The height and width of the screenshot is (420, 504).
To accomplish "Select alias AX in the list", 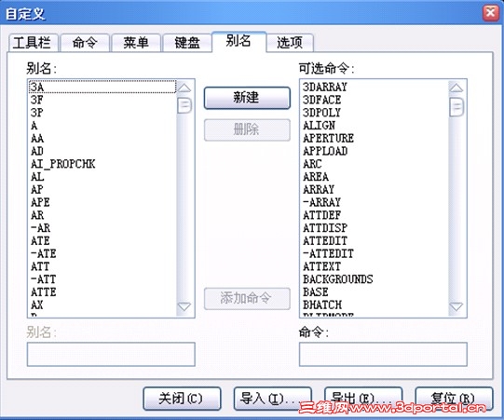I will coord(102,305).
